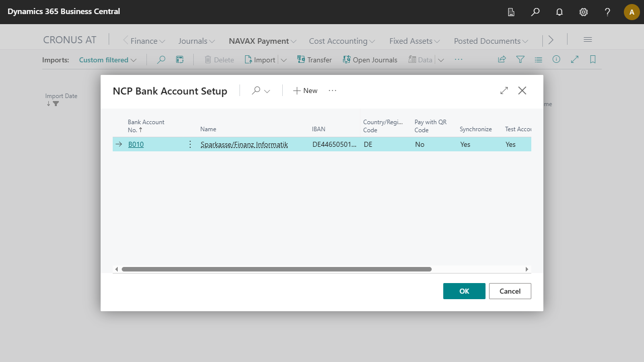Open row B010 context menu dots

tap(190, 144)
